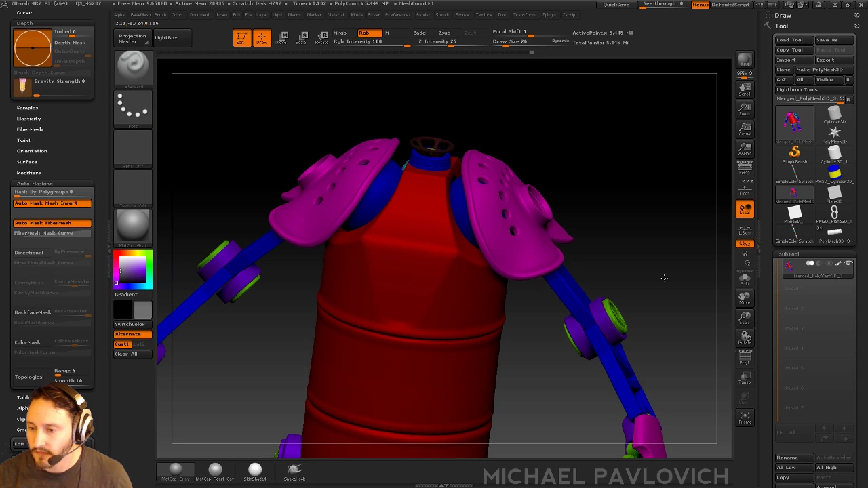868x488 pixels.
Task: Click the Scroll canvas icon
Action: click(745, 89)
